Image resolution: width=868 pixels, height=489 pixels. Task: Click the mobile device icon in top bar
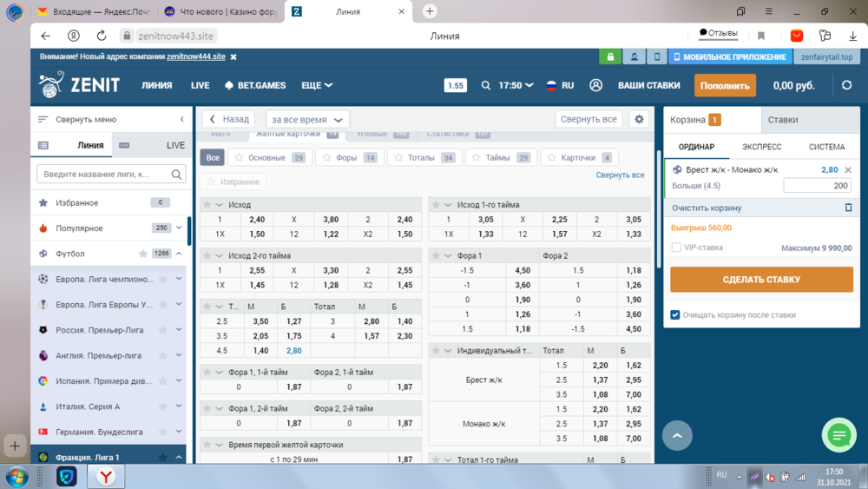click(657, 56)
